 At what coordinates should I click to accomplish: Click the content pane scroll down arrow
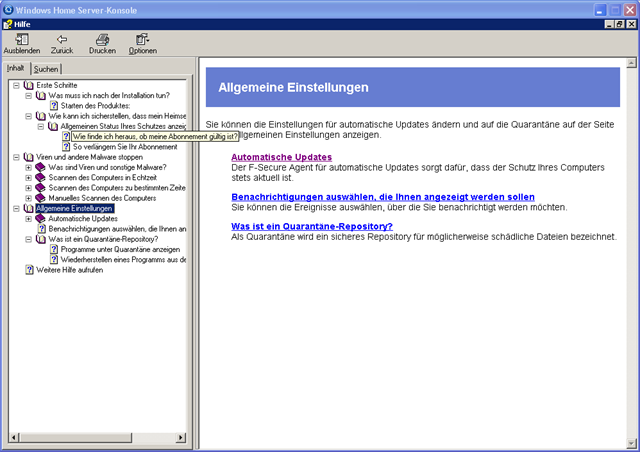click(x=631, y=443)
